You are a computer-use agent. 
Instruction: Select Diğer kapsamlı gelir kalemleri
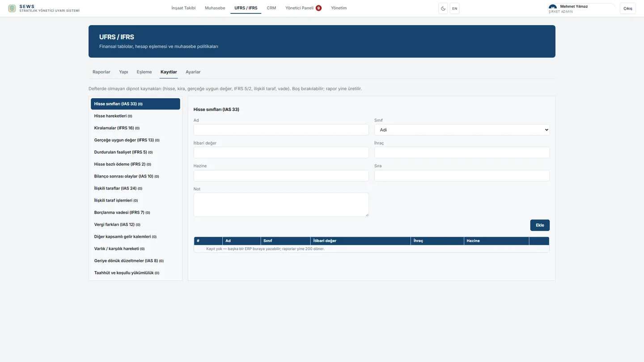(x=136, y=237)
